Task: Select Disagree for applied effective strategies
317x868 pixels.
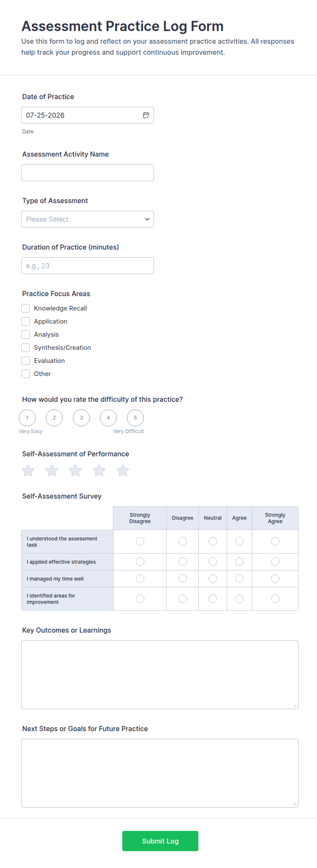Action: pyautogui.click(x=183, y=562)
